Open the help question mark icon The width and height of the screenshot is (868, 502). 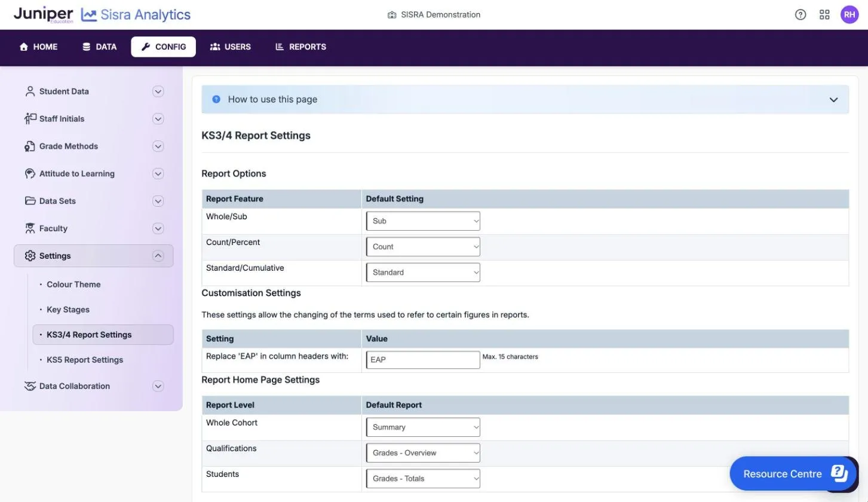800,15
